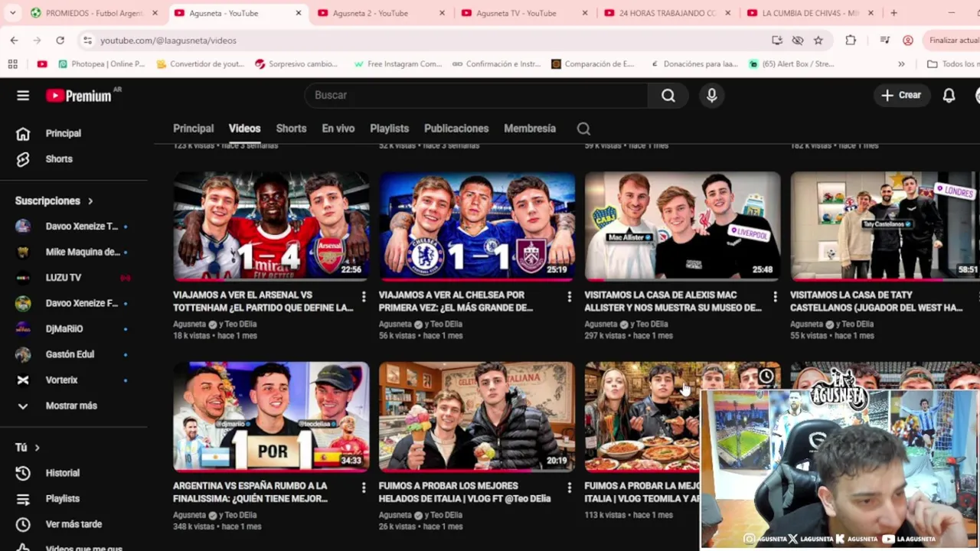Open options menu for helados de Italia video
Image resolution: width=980 pixels, height=551 pixels.
pyautogui.click(x=569, y=487)
